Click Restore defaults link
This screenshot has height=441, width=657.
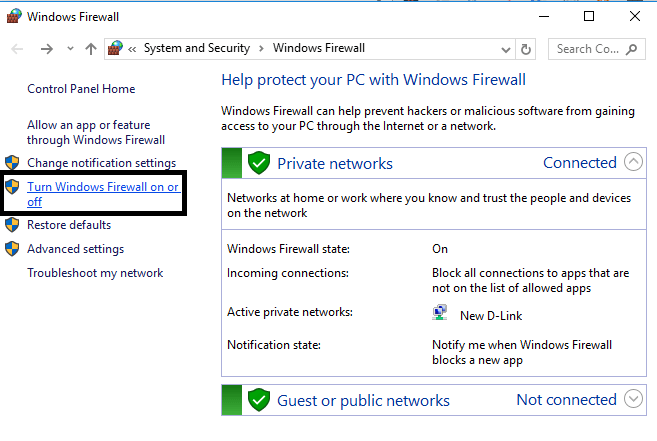click(68, 225)
